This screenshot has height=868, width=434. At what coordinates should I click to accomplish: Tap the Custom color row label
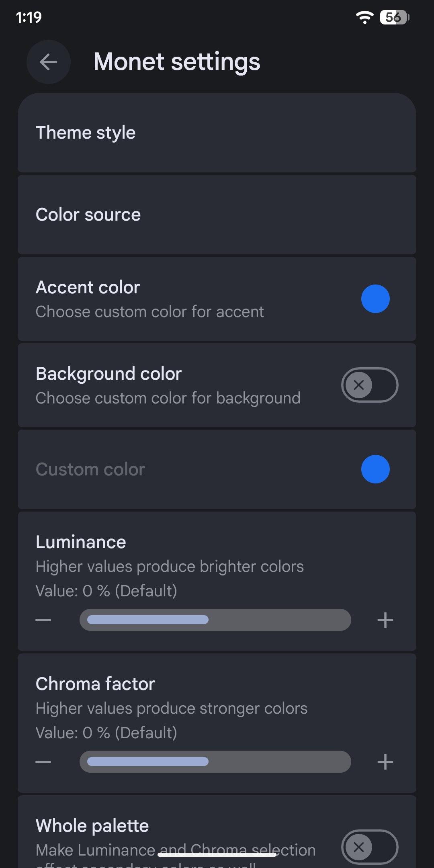point(90,469)
